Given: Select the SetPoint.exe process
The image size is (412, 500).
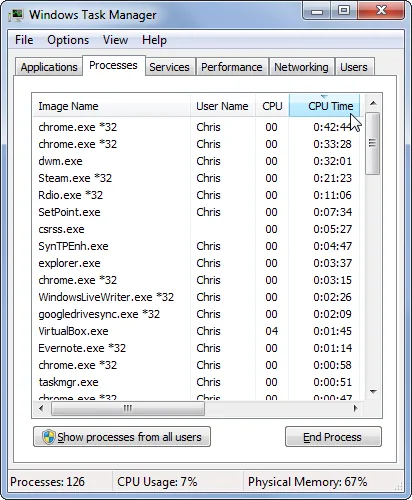Looking at the screenshot, I should [197, 212].
